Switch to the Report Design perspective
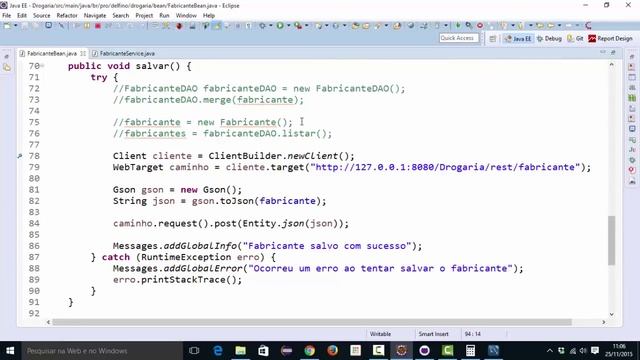The height and width of the screenshot is (360, 640). 610,38
